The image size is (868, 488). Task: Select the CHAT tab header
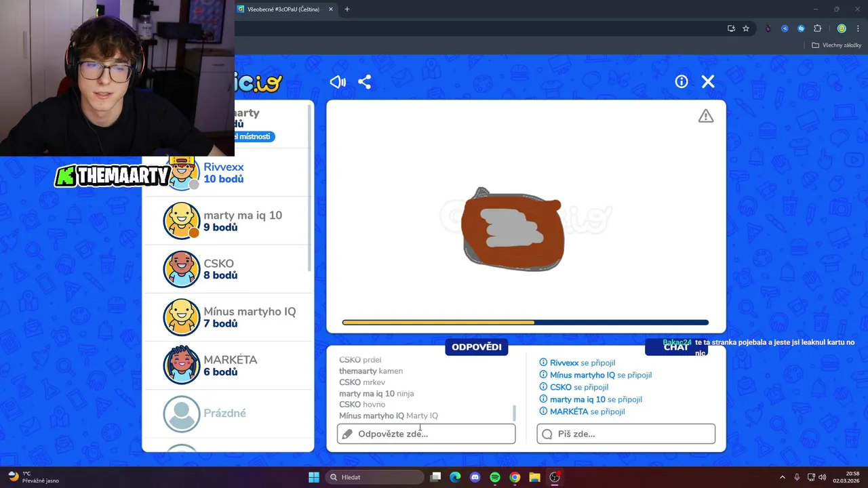coord(676,347)
